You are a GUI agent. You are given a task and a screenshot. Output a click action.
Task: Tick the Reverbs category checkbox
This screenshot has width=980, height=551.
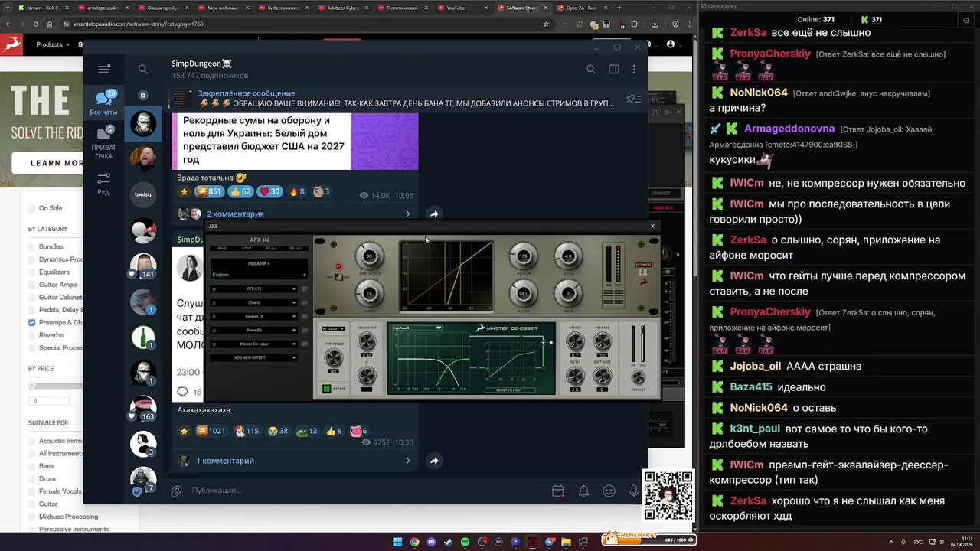(x=32, y=335)
